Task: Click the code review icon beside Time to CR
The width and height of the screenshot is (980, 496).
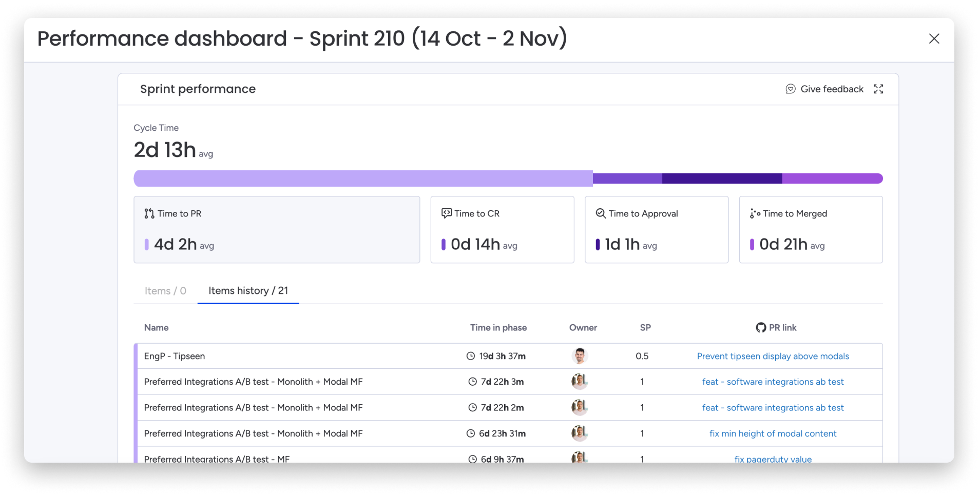Action: [x=447, y=213]
